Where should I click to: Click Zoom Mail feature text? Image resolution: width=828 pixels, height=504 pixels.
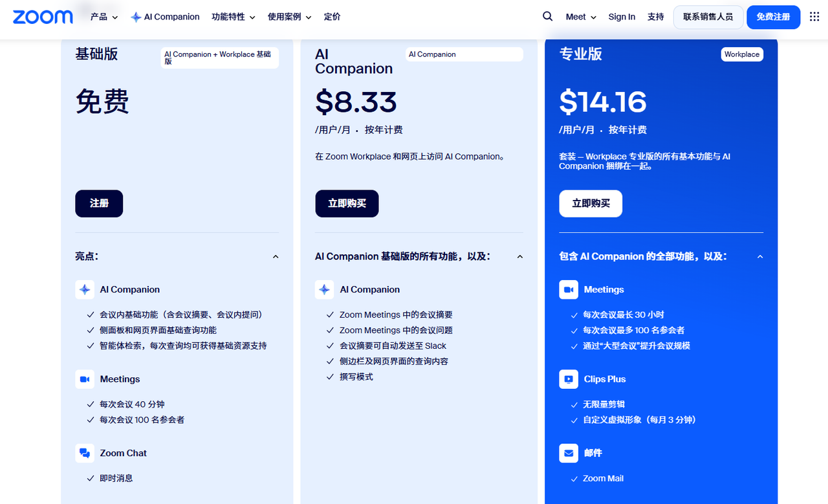coord(603,479)
